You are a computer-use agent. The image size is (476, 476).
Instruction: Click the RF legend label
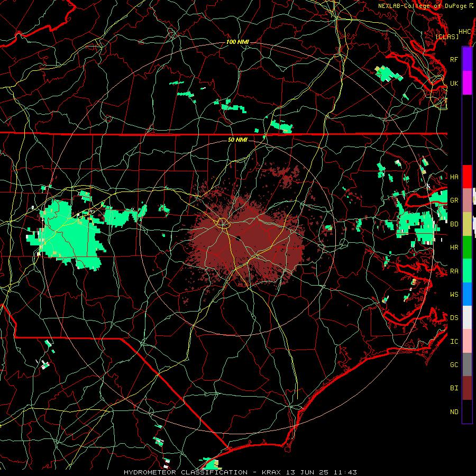(454, 59)
